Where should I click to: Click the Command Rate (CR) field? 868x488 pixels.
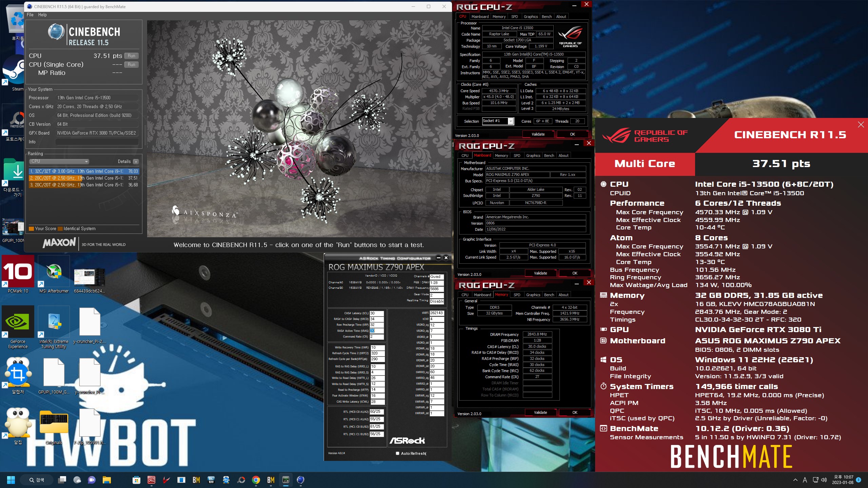click(376, 337)
